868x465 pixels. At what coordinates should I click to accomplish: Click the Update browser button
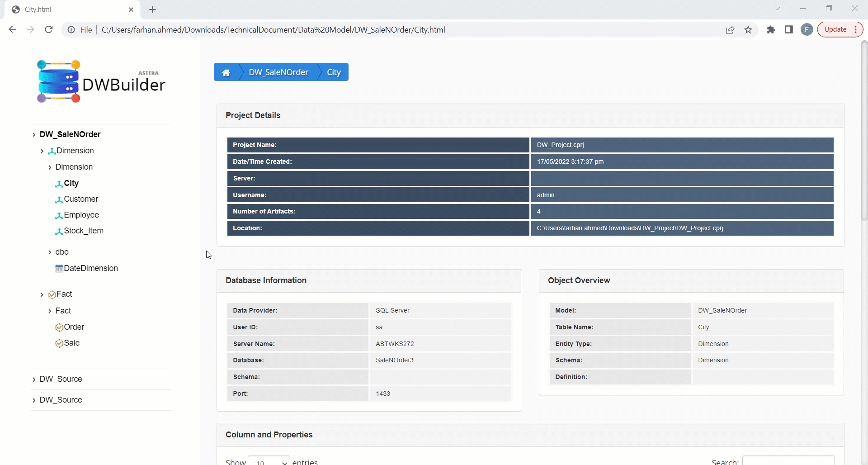tap(835, 30)
